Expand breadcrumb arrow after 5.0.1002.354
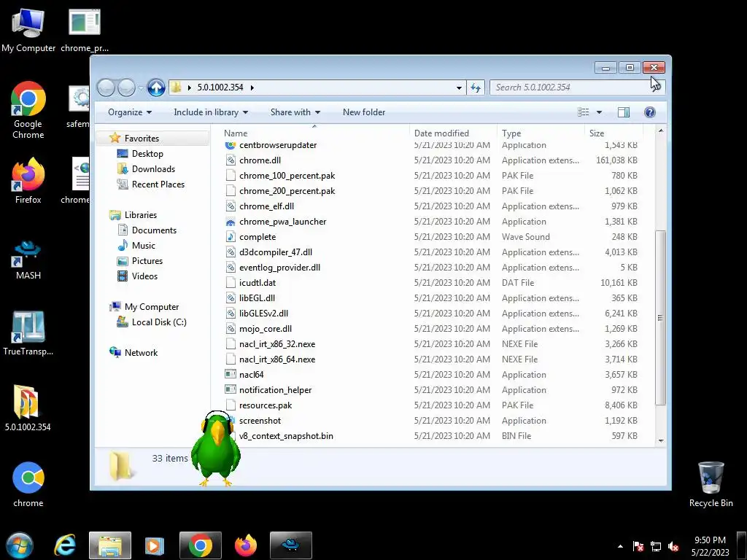Viewport: 747px width, 560px height. pos(252,87)
